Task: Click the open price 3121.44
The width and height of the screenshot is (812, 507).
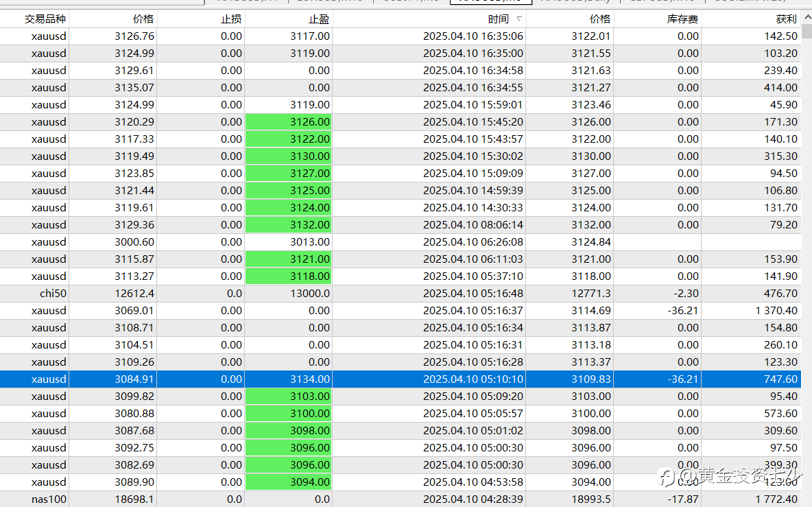Action: tap(134, 191)
